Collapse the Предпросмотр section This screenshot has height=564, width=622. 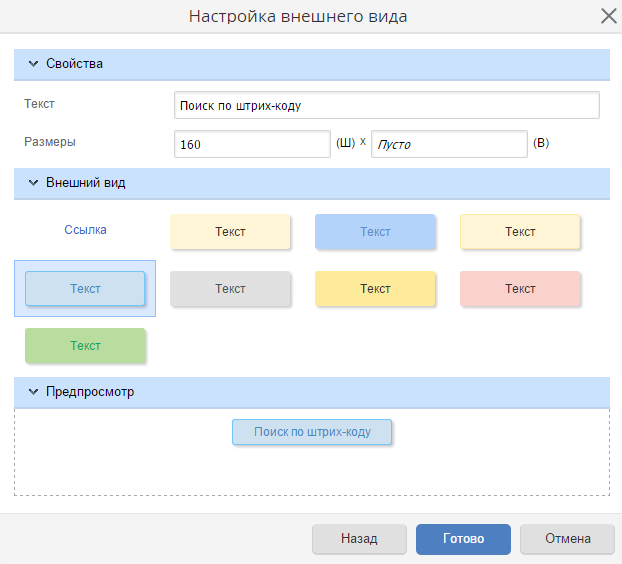[33, 392]
